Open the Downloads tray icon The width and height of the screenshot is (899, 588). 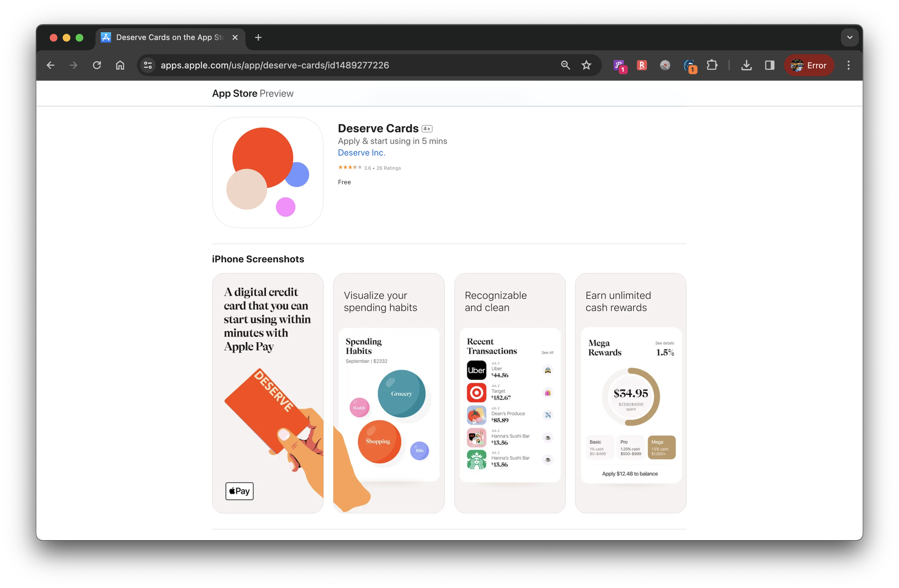pos(746,65)
